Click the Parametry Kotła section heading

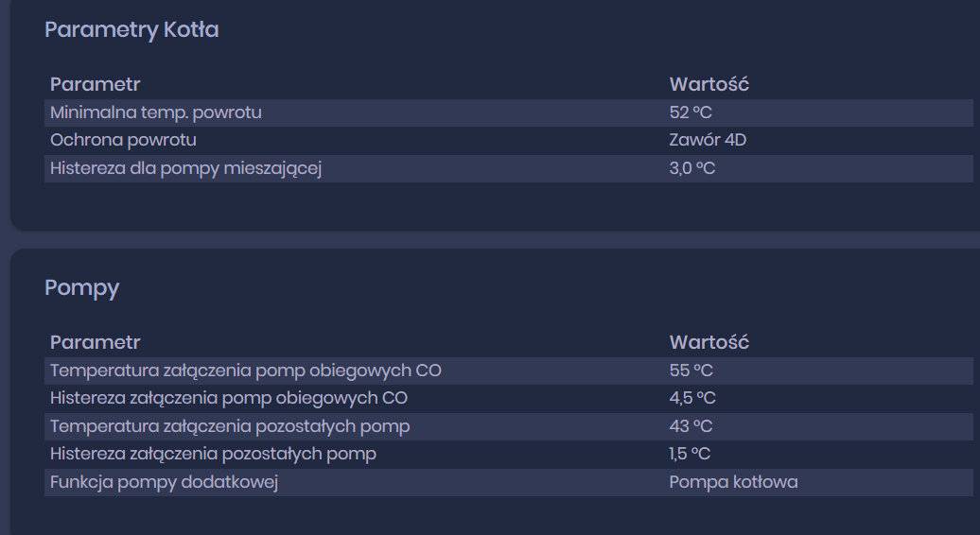pos(131,30)
